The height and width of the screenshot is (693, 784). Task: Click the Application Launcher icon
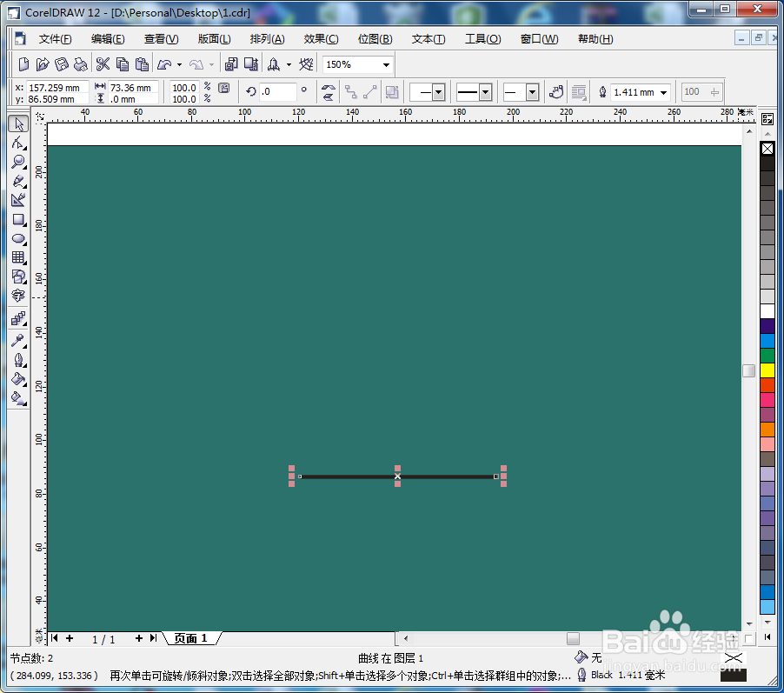tap(274, 64)
